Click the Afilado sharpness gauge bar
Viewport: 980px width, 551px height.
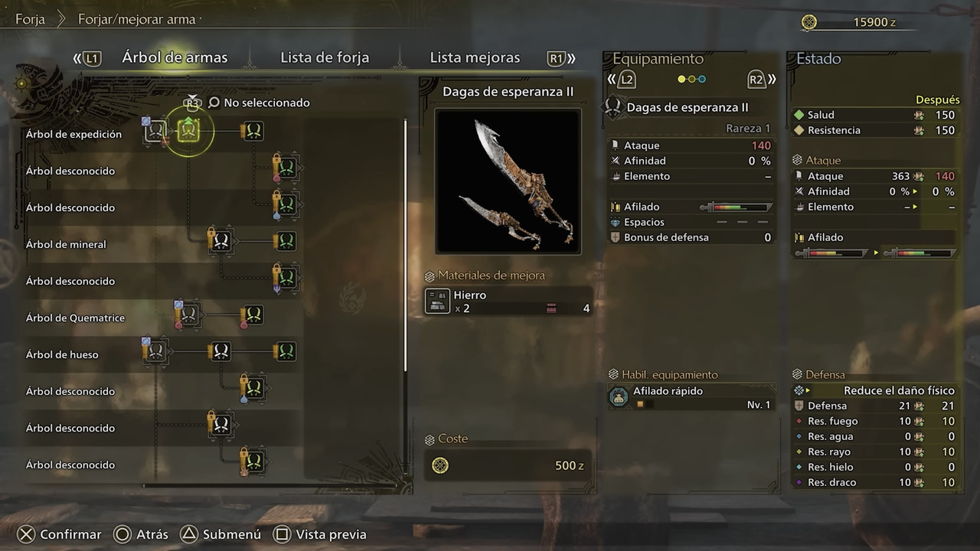pyautogui.click(x=736, y=207)
